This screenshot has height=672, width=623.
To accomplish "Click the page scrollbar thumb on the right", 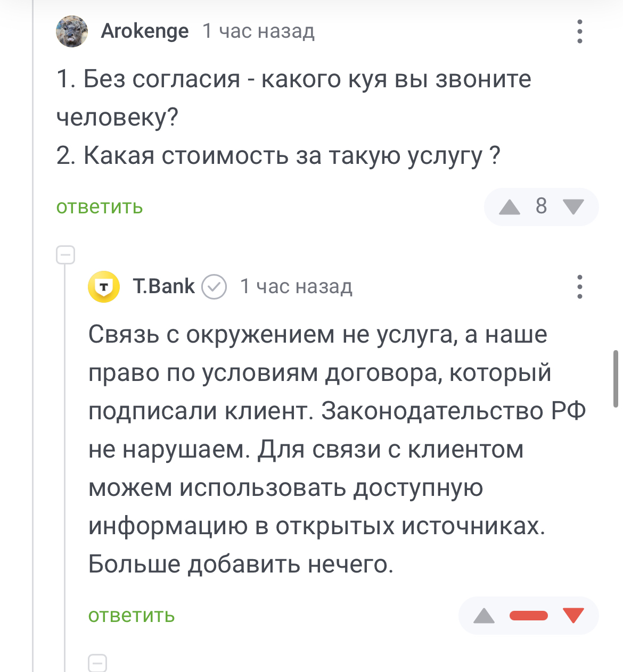I will point(616,378).
